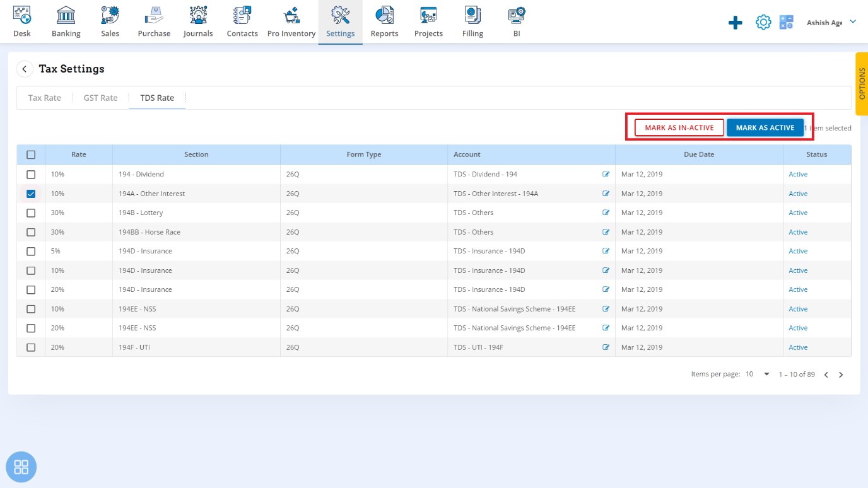Click the Section column header
The height and width of the screenshot is (488, 868).
[196, 154]
